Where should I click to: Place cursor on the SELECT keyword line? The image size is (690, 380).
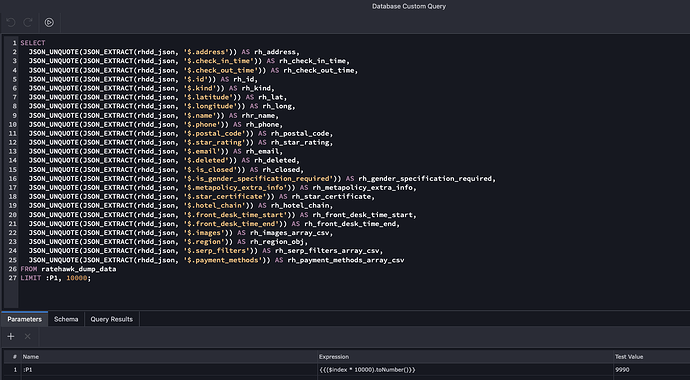point(33,43)
